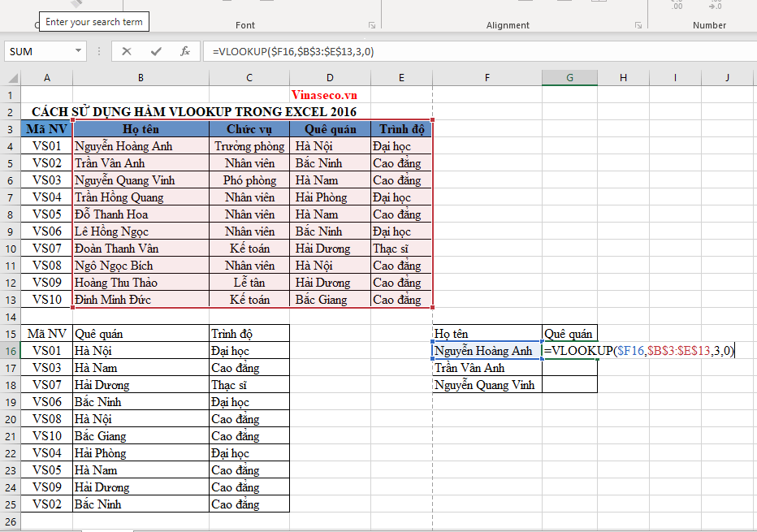Open the Alignment group dialog launcher
Viewport: 757px width, 532px height.
coord(638,25)
